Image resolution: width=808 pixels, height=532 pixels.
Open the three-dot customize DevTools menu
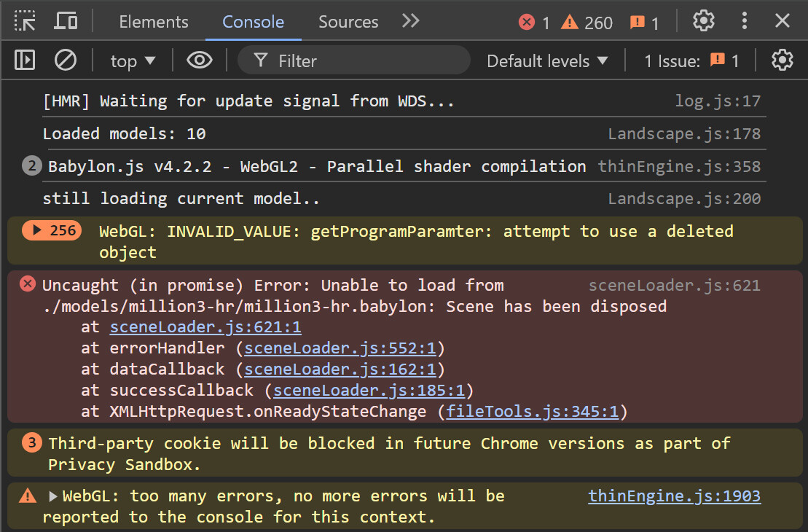pyautogui.click(x=744, y=21)
